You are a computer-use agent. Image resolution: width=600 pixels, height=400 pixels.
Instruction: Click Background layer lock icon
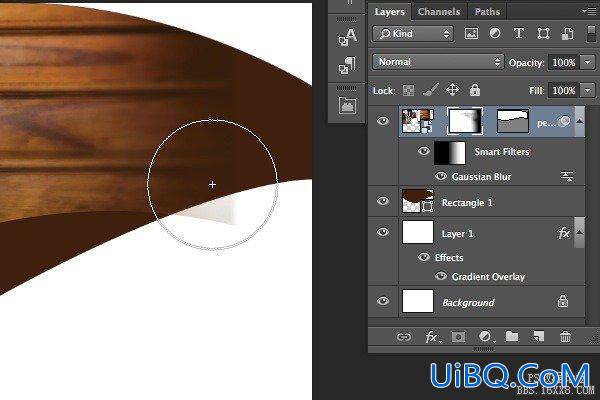click(x=562, y=301)
